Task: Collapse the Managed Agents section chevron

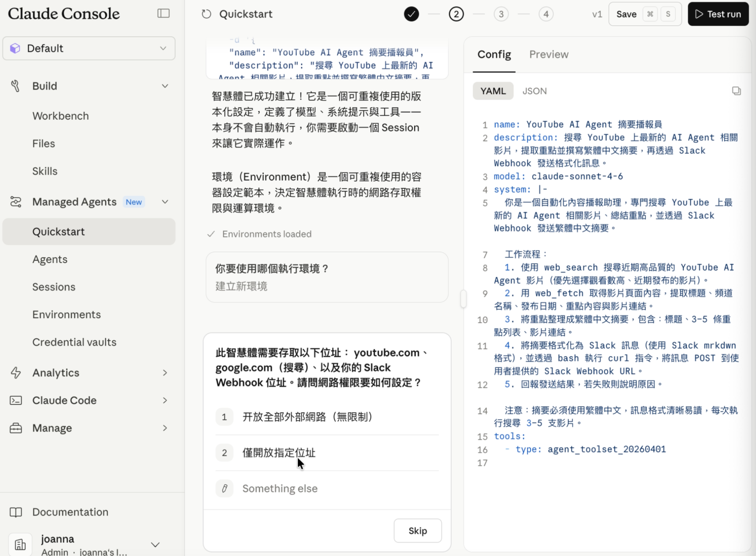Action: pyautogui.click(x=165, y=202)
